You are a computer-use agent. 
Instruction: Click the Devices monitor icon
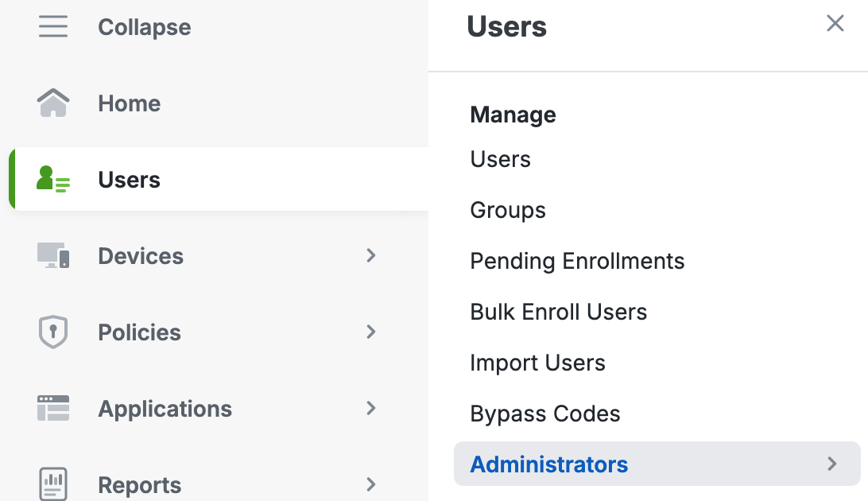(x=53, y=256)
